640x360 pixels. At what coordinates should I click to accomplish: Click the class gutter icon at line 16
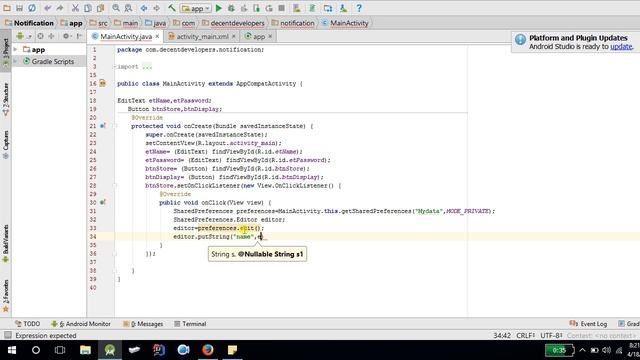[x=103, y=83]
